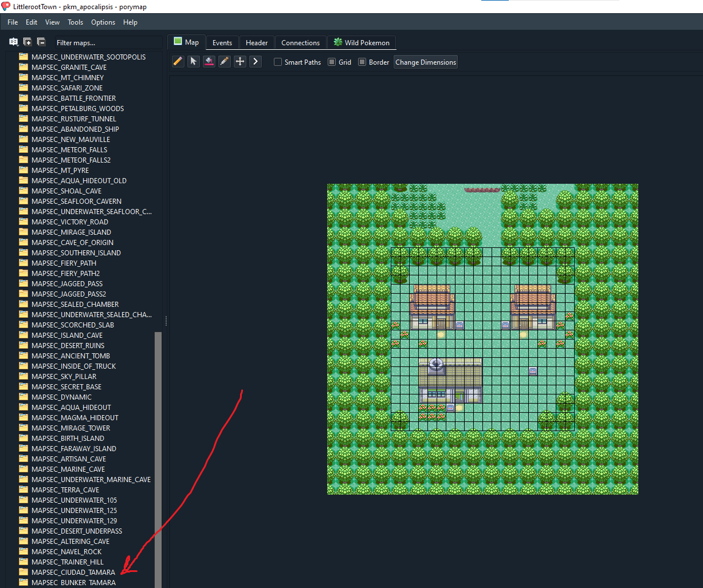
Task: Click the map sort order icon
Action: (x=13, y=42)
